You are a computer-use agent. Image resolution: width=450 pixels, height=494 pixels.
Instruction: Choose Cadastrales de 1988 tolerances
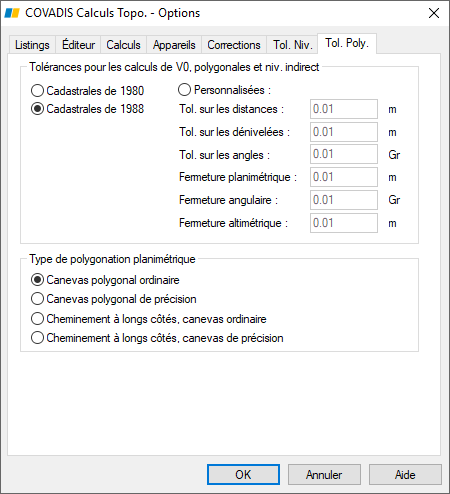[87, 109]
